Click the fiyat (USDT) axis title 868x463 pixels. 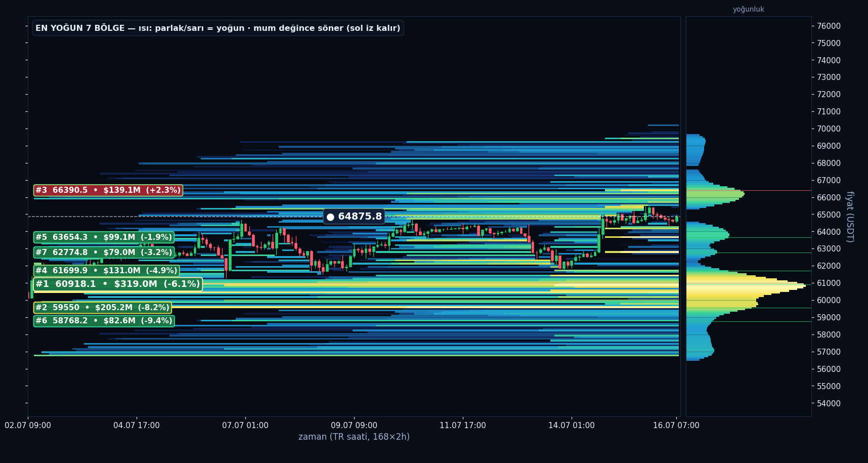(x=850, y=217)
